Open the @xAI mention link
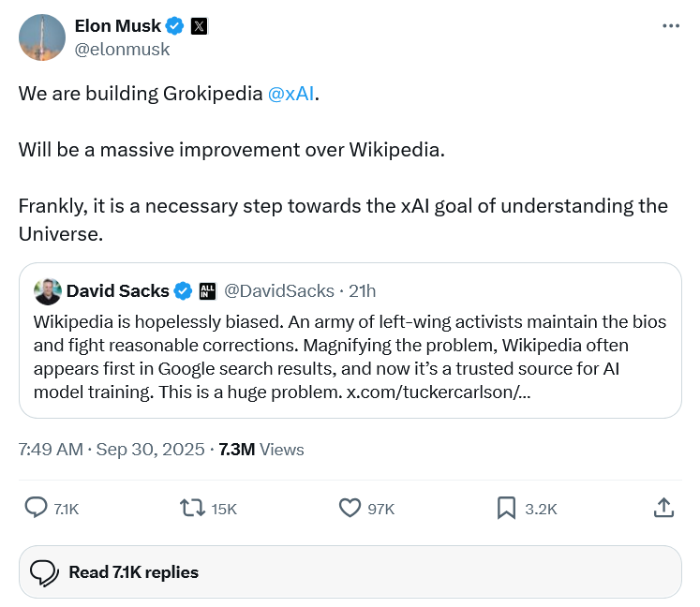This screenshot has width=700, height=607. point(290,95)
